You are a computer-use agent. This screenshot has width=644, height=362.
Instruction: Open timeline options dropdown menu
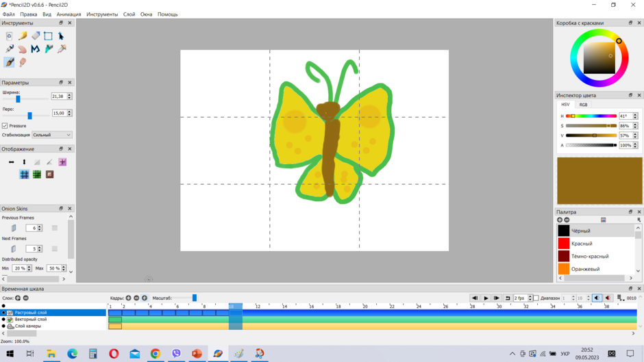pos(621,298)
